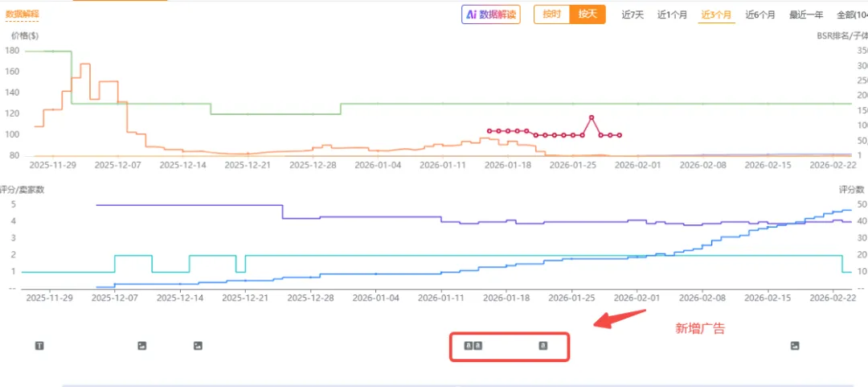Select the 近6个月 time range
The image size is (868, 387).
(x=759, y=14)
